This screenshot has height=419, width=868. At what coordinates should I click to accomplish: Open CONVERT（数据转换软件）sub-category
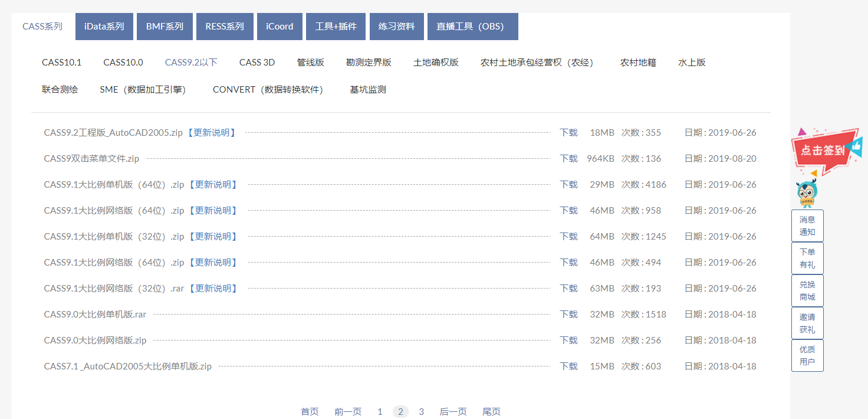click(270, 90)
